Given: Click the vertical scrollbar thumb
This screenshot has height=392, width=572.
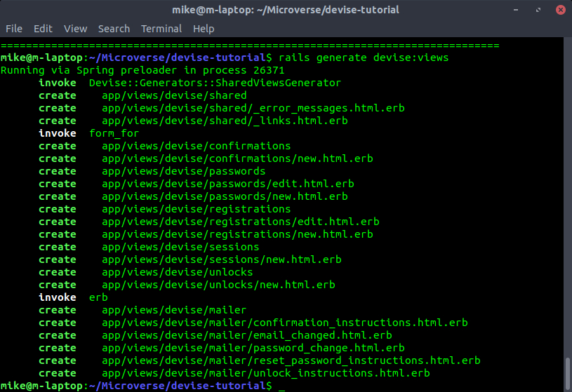Looking at the screenshot, I should coord(567,374).
